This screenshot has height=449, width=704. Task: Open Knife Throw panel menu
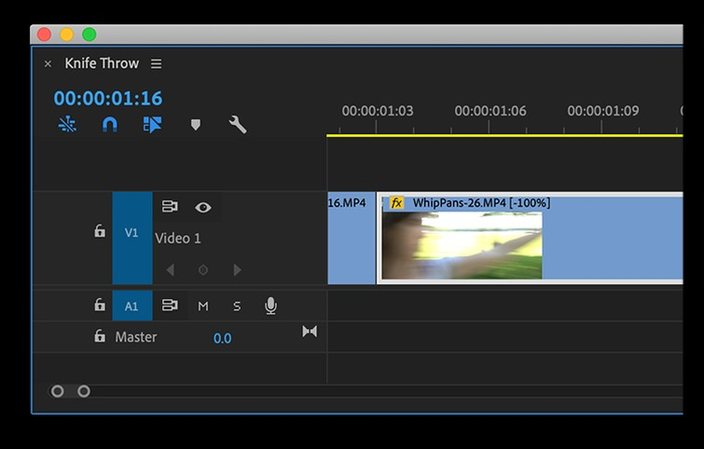click(156, 64)
